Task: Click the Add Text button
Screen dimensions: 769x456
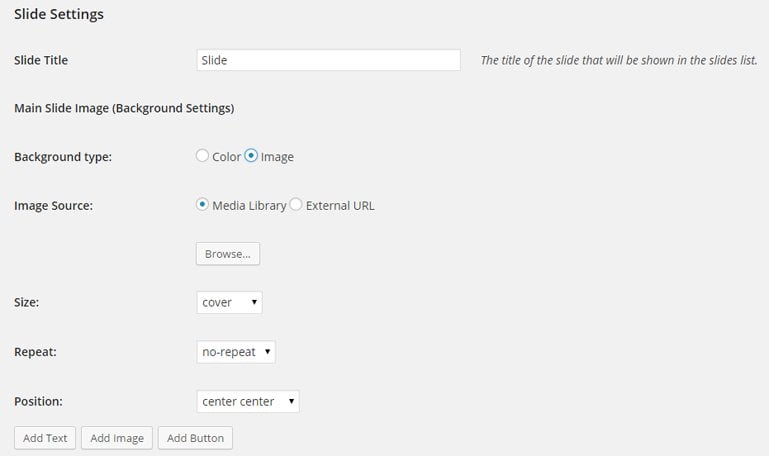Action: coord(44,438)
